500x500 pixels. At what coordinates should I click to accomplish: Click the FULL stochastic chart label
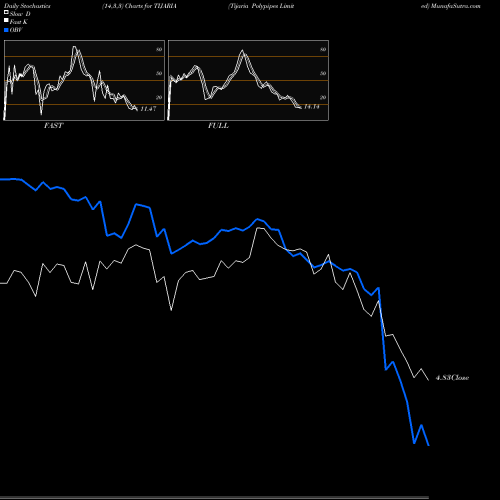pos(218,126)
